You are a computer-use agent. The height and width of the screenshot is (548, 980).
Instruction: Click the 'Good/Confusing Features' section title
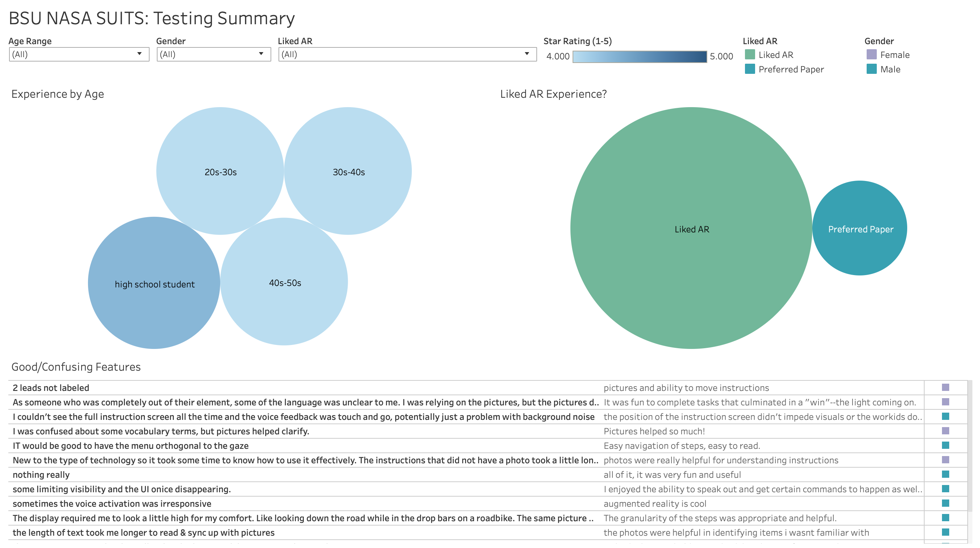(x=76, y=367)
